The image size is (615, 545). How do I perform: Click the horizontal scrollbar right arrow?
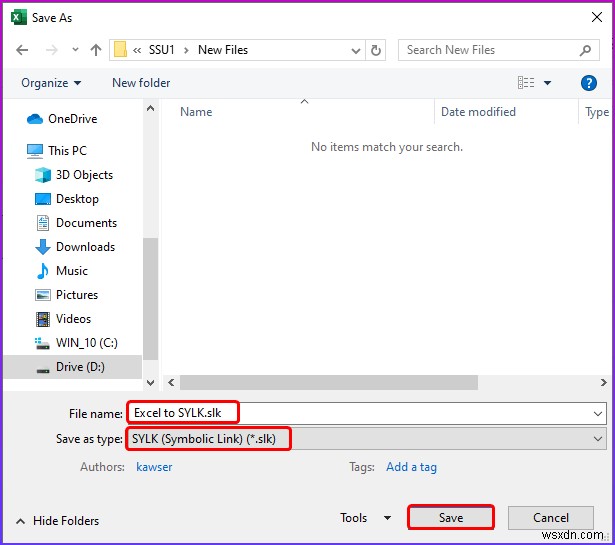tap(603, 382)
